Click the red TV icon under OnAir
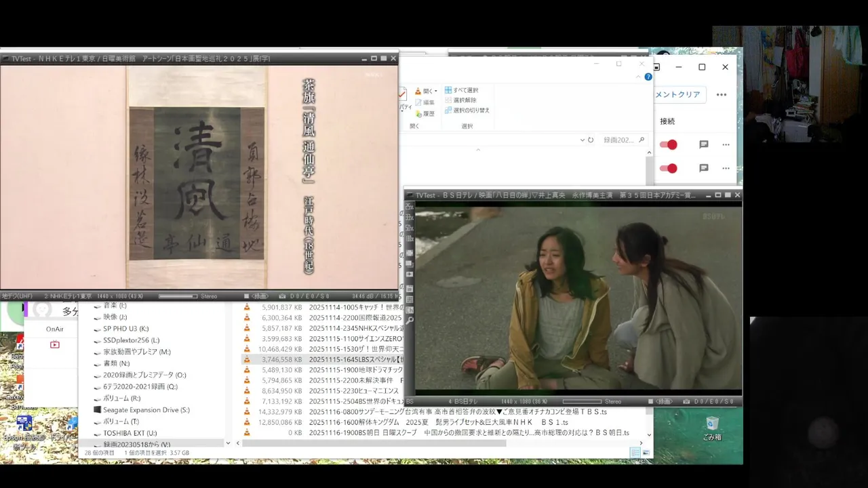Screen dimensions: 868x488 pos(55,344)
